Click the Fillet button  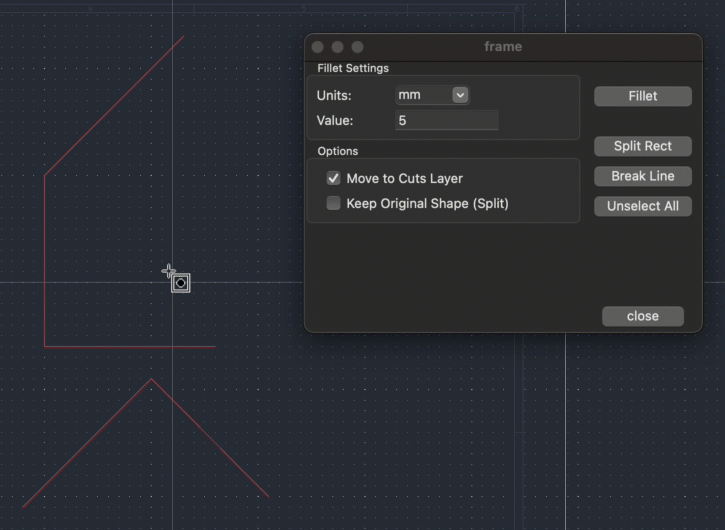(643, 96)
